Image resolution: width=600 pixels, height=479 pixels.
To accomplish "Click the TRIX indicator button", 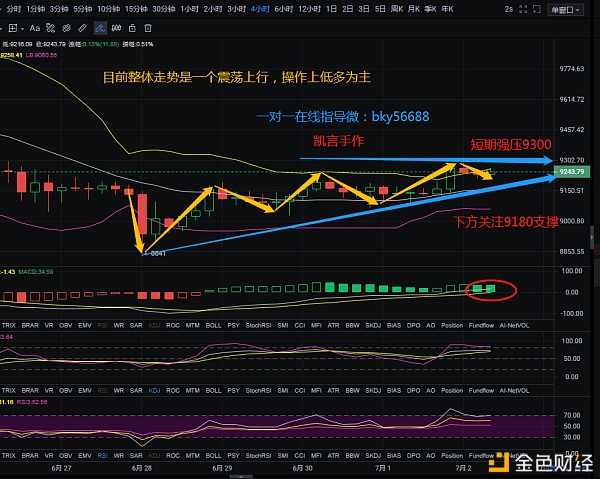I will coord(11,325).
